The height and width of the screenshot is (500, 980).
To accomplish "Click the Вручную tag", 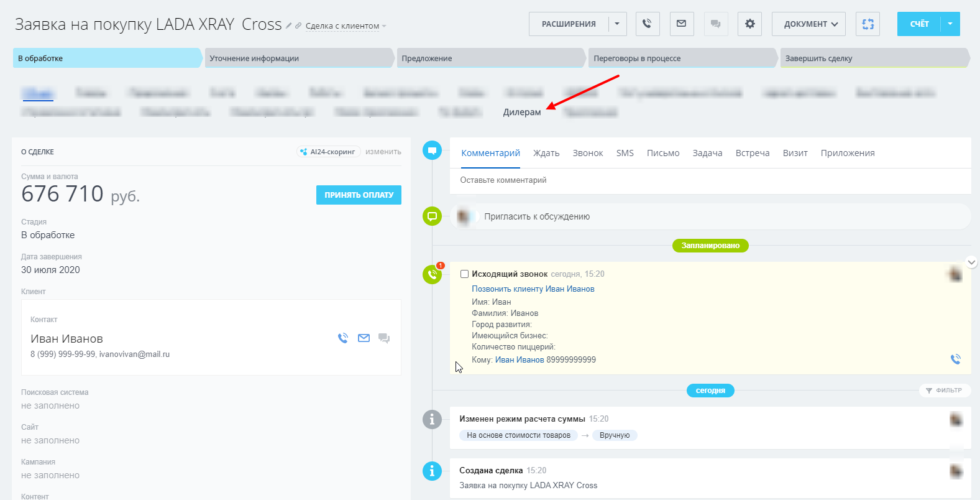I will pyautogui.click(x=615, y=435).
